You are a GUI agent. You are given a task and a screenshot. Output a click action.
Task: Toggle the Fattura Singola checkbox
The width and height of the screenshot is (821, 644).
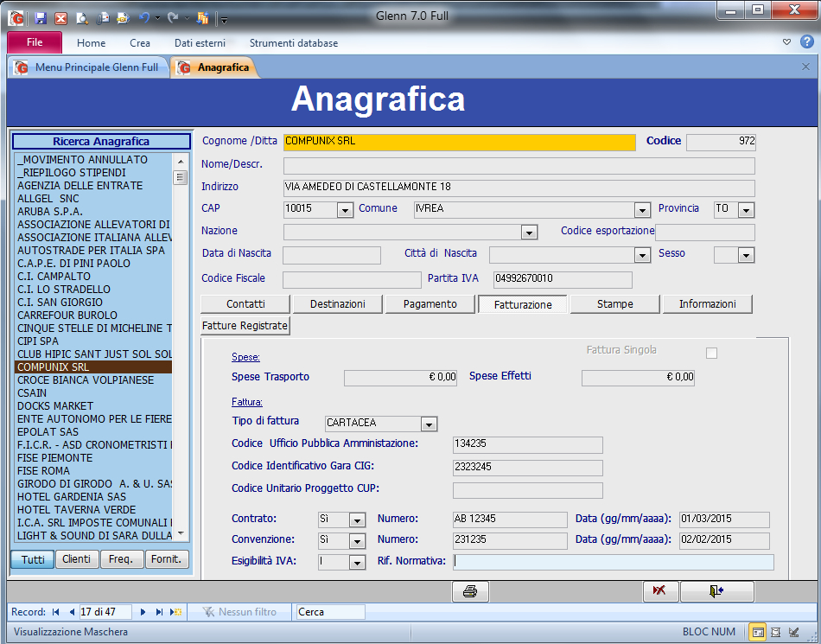click(x=711, y=354)
